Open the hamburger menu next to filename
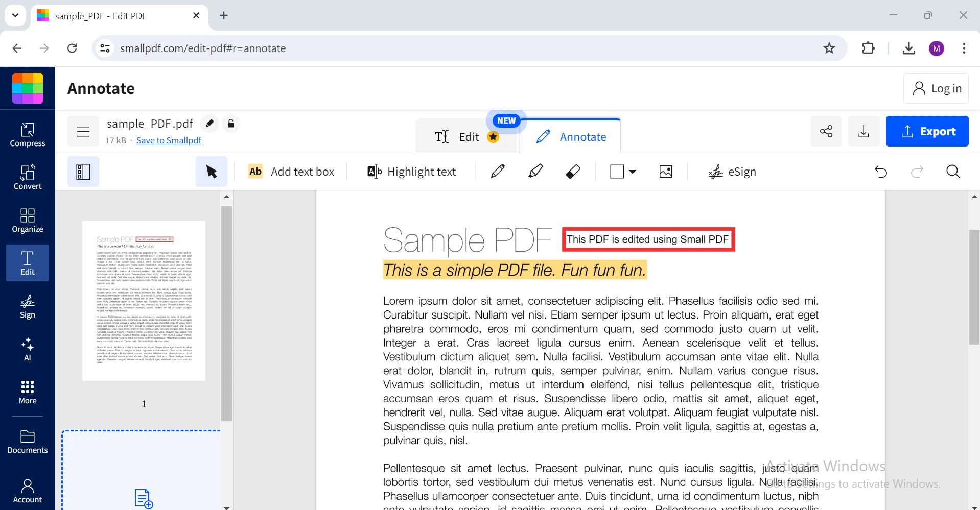980x510 pixels. coord(83,132)
